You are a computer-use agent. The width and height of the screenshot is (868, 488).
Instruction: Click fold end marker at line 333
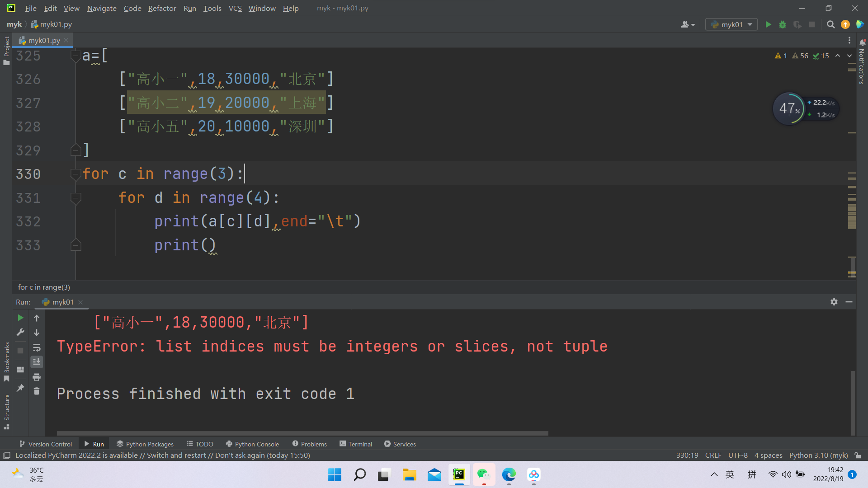pos(75,245)
